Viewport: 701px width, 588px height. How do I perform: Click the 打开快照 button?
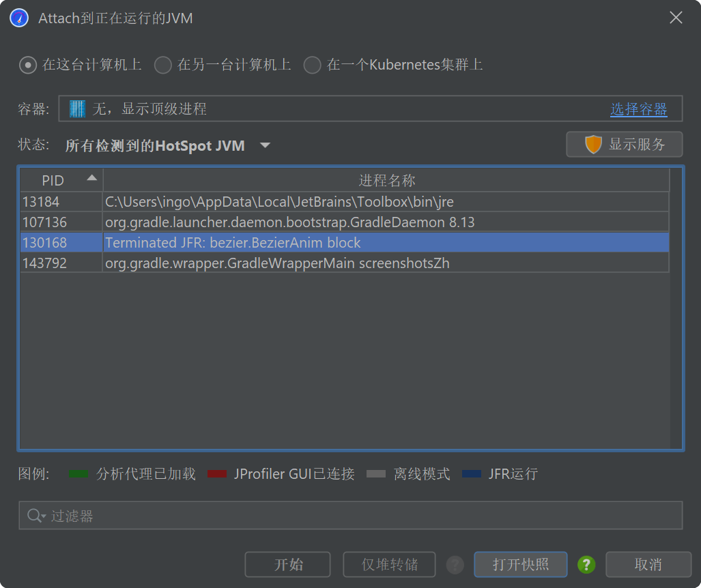(x=520, y=564)
